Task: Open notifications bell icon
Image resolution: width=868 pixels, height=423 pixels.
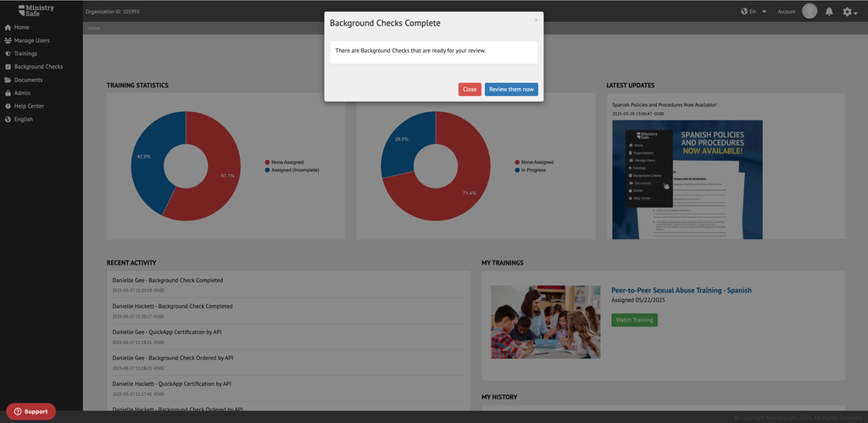Action: [x=829, y=11]
